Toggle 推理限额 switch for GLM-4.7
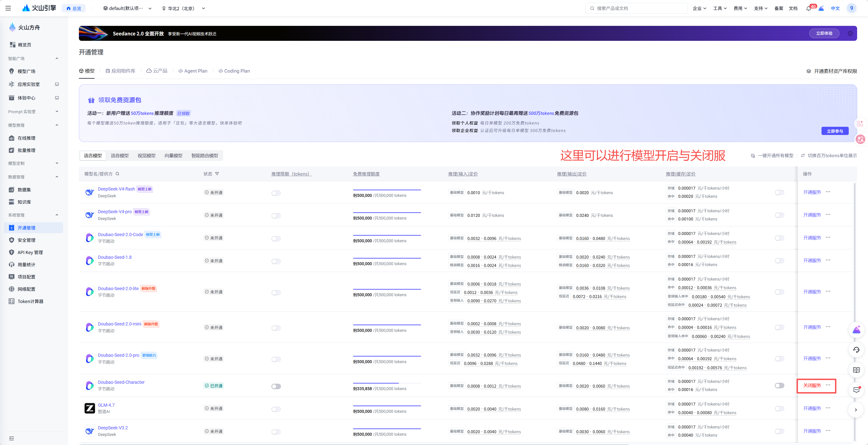The width and height of the screenshot is (868, 445). point(276,409)
